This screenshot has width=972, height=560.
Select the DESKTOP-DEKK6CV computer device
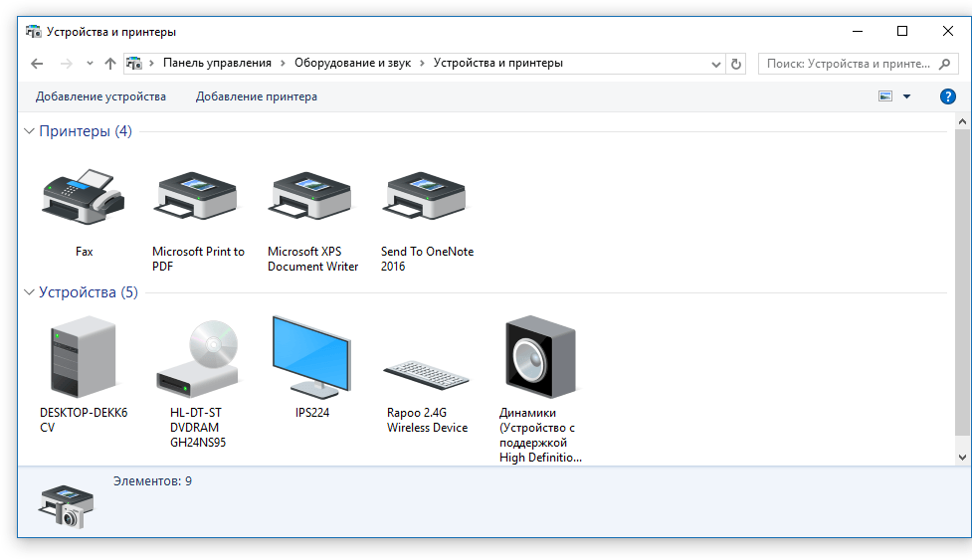tap(84, 357)
